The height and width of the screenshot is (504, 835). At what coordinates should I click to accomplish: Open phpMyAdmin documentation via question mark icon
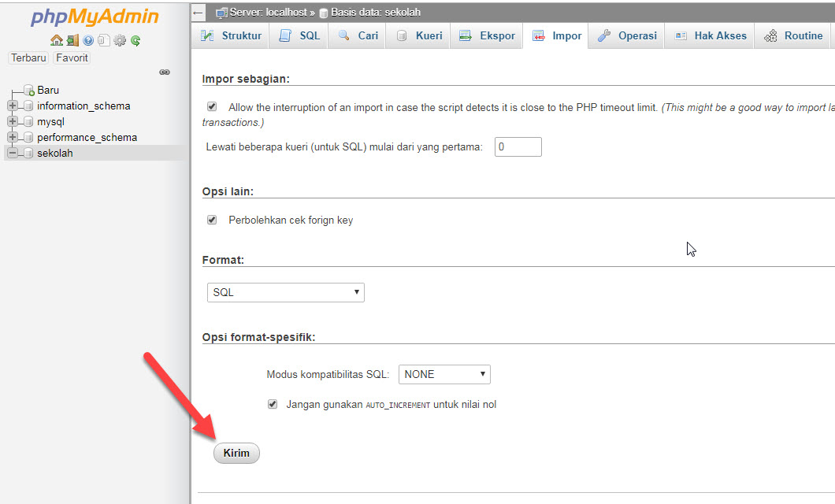click(87, 39)
